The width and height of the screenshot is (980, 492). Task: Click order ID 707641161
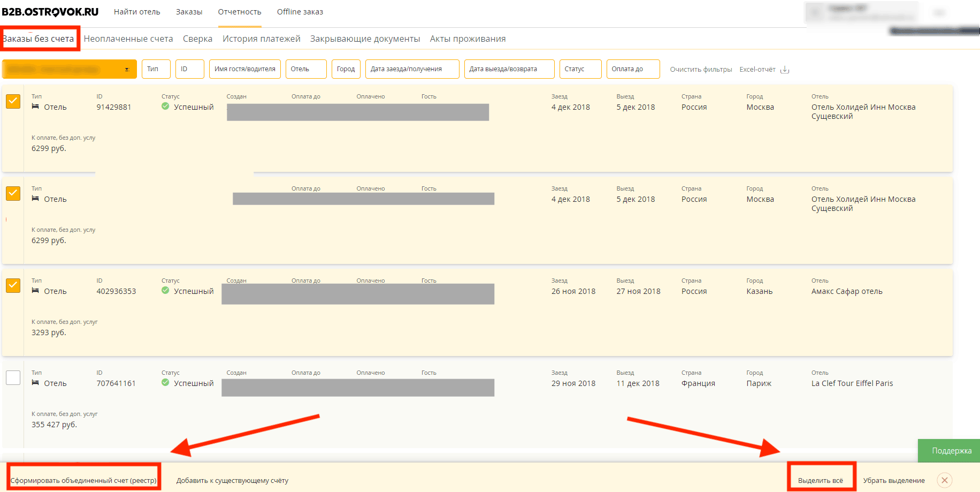[x=116, y=383]
